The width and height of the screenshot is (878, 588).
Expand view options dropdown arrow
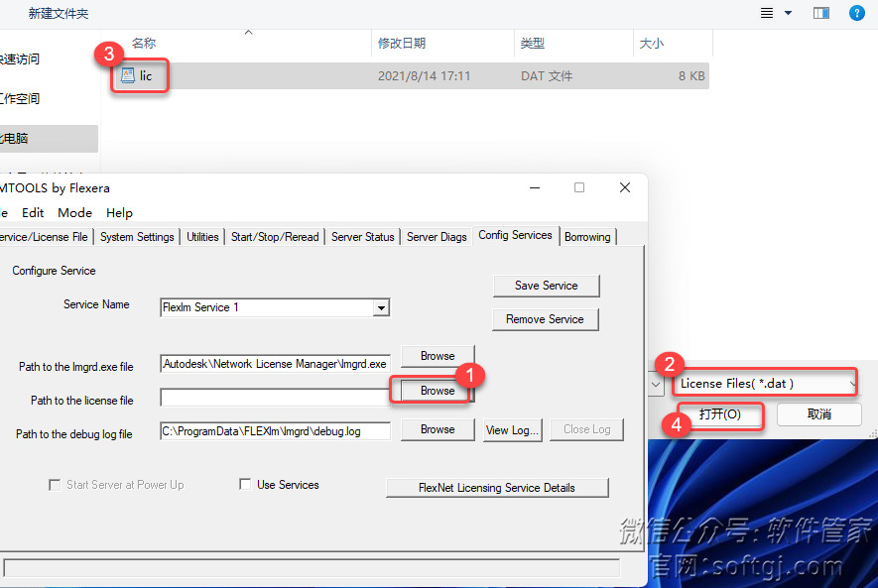click(789, 13)
